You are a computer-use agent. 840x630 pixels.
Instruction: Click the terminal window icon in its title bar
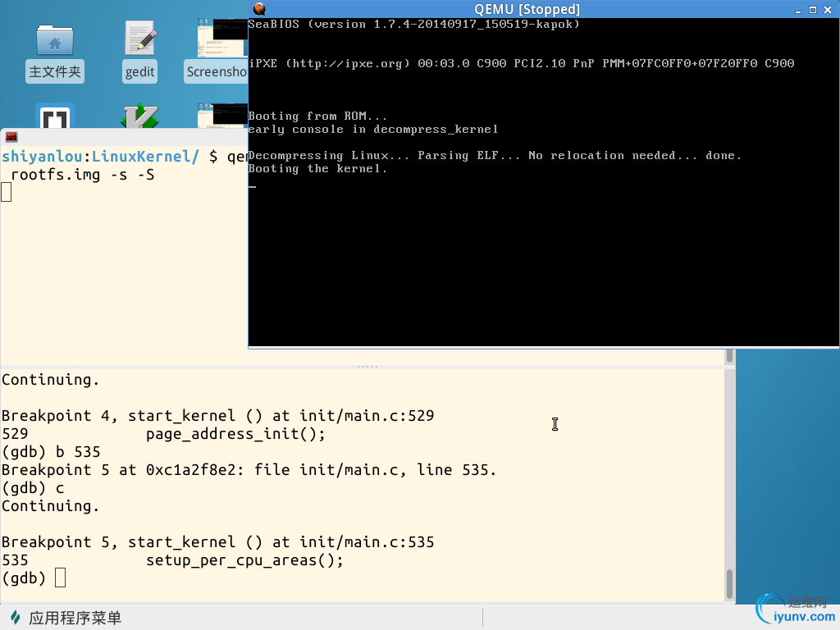click(x=11, y=137)
